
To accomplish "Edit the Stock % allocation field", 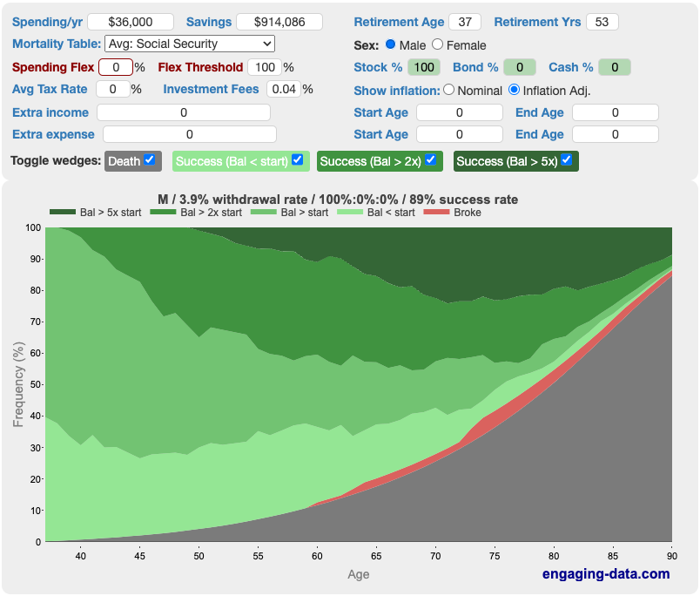I will coord(423,67).
